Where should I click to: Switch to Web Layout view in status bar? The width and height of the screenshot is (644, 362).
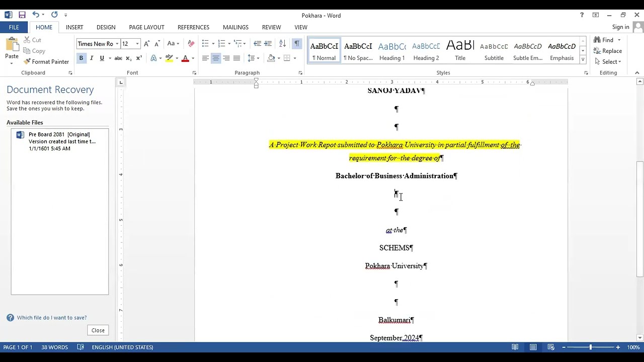[x=551, y=347]
